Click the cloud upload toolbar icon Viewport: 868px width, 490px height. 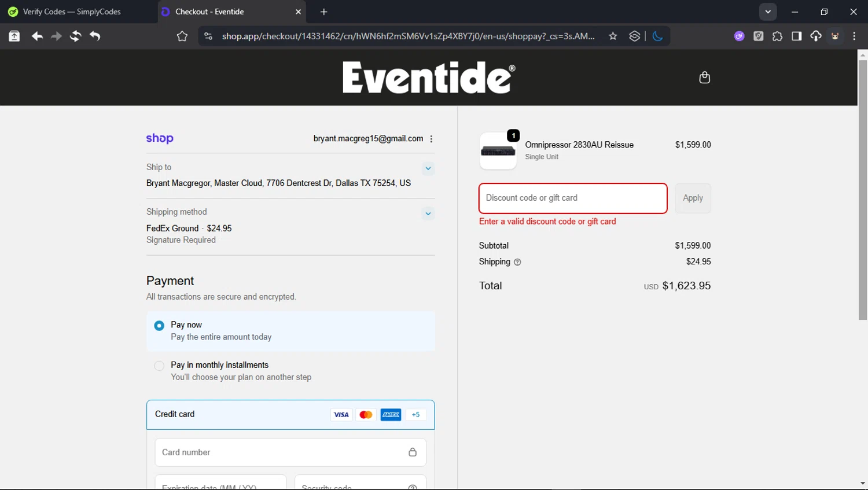815,36
